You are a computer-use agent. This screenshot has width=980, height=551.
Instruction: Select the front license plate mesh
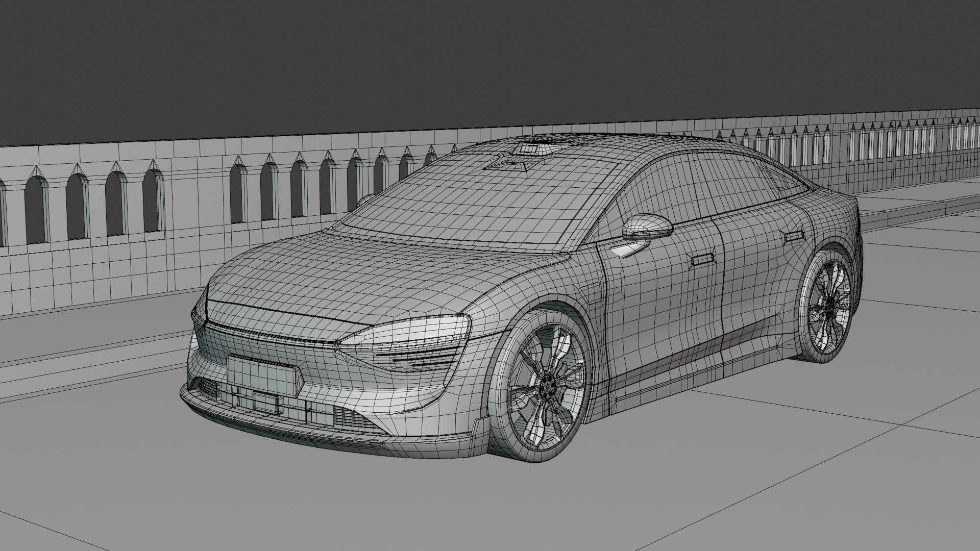tap(265, 375)
